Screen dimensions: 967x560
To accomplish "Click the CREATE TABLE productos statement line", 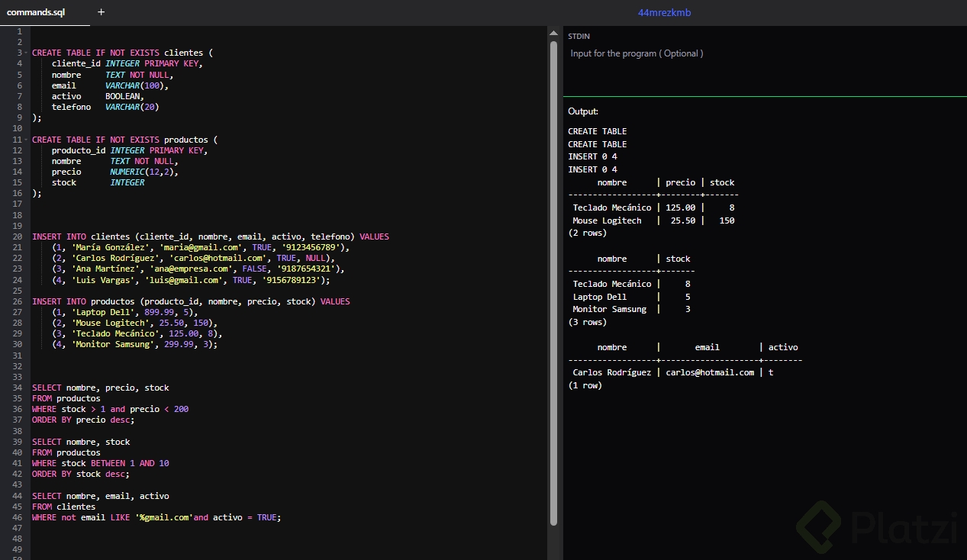I will click(x=125, y=140).
